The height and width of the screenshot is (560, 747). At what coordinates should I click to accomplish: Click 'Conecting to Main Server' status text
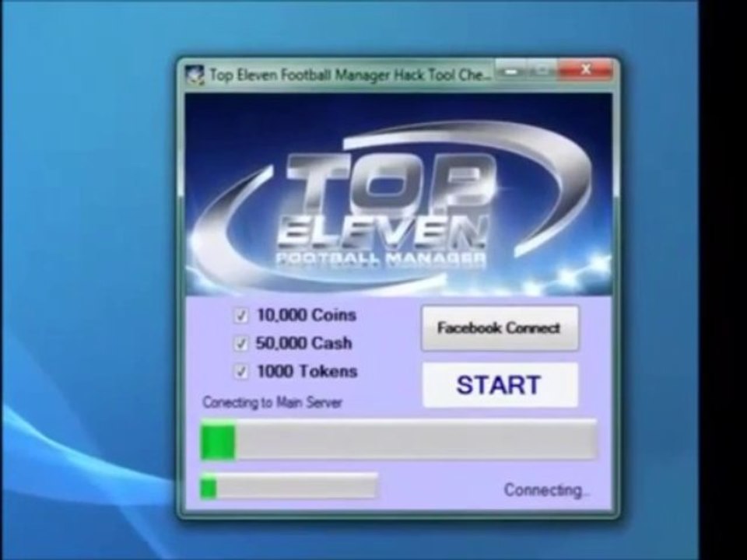click(x=272, y=403)
